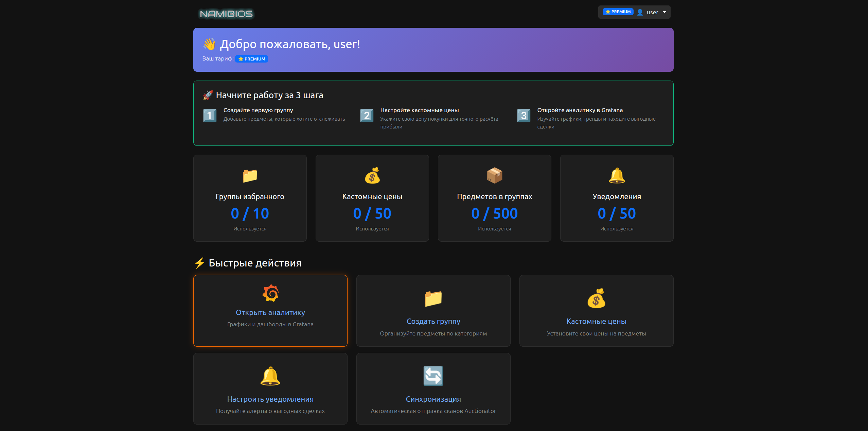Viewport: 868px width, 431px height.
Task: Open the "Кастомные цены" quick action link
Action: pos(597,321)
